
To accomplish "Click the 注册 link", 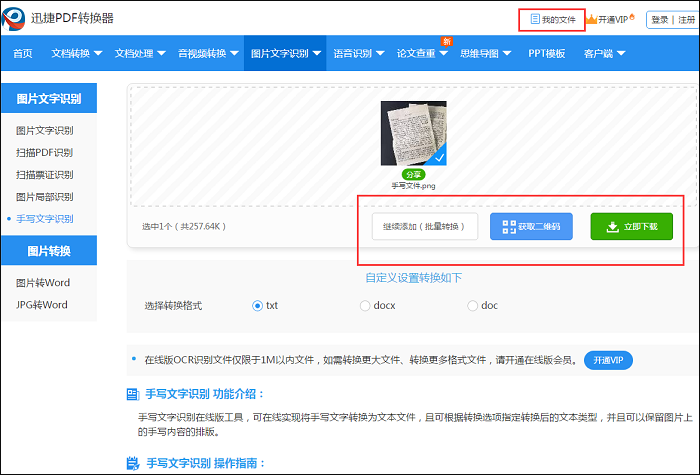I will point(687,20).
